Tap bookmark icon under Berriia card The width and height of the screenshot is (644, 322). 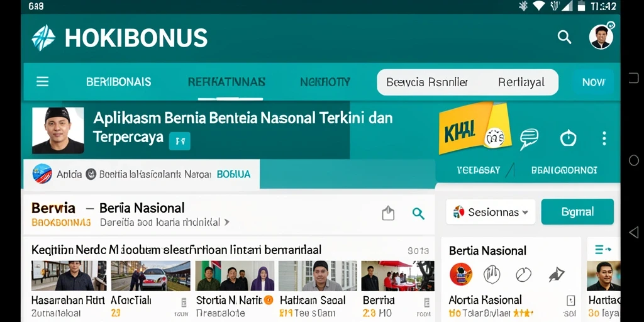[427, 303]
